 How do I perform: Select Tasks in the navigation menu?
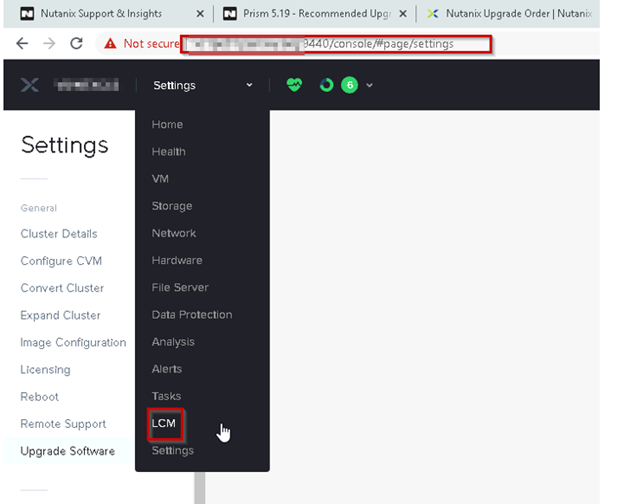(x=166, y=396)
